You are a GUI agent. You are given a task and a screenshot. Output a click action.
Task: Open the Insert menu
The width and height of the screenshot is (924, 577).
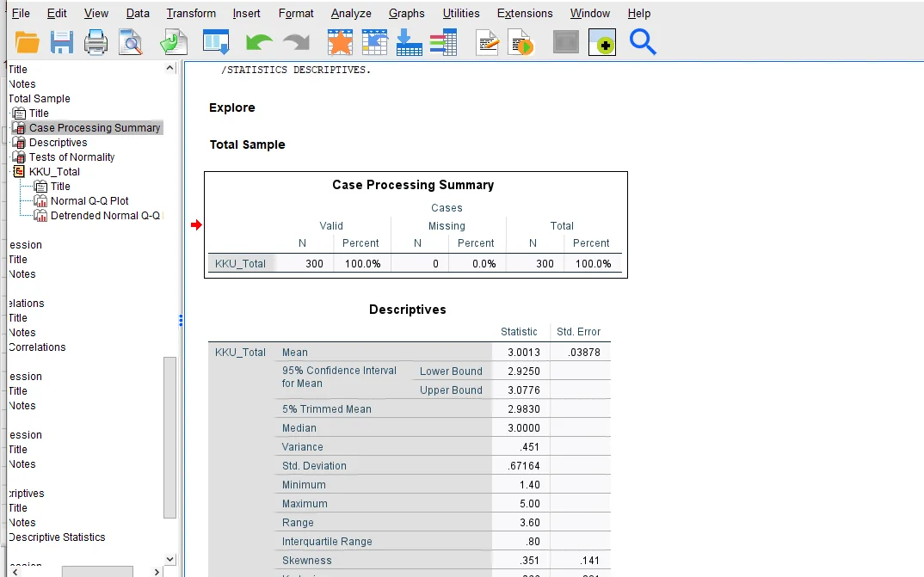(x=246, y=13)
